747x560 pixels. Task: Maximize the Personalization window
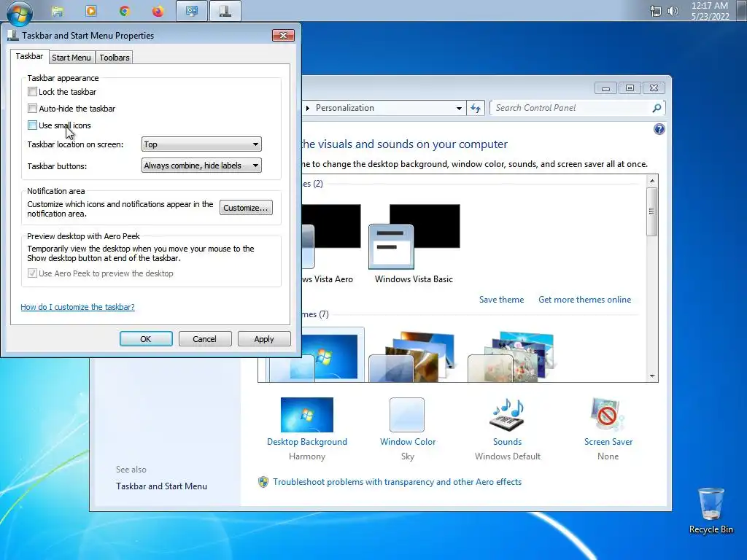[x=630, y=88]
